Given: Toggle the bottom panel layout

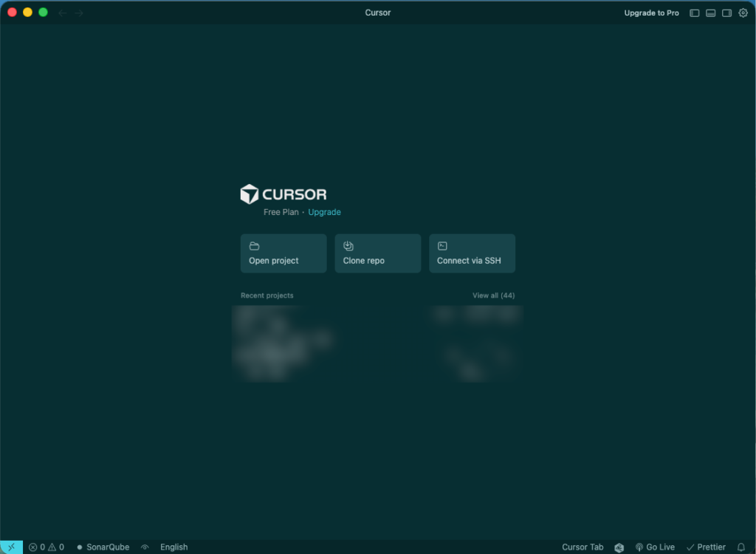Looking at the screenshot, I should 710,13.
